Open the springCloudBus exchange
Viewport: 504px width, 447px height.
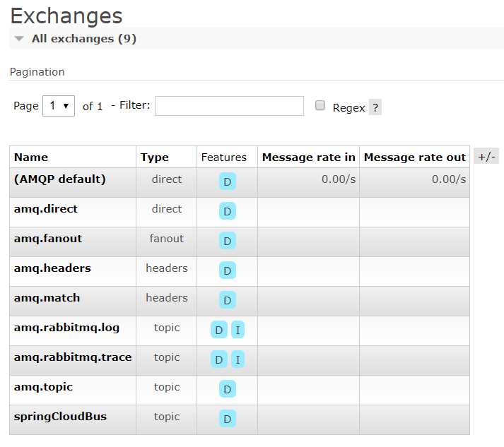(x=60, y=417)
